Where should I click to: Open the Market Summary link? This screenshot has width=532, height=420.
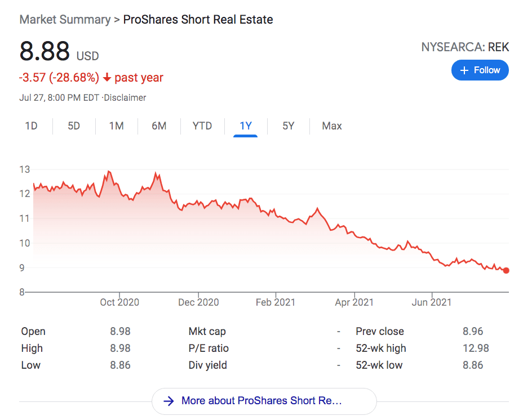[65, 19]
